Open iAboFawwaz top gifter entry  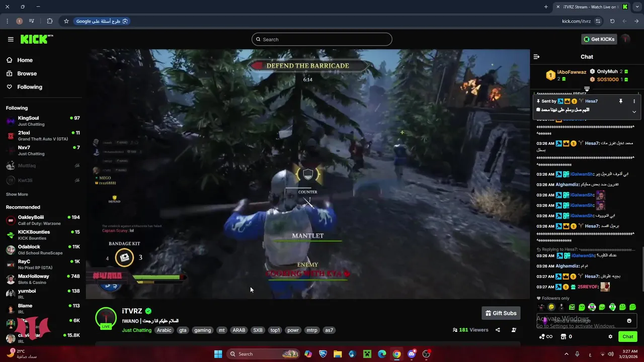567,75
